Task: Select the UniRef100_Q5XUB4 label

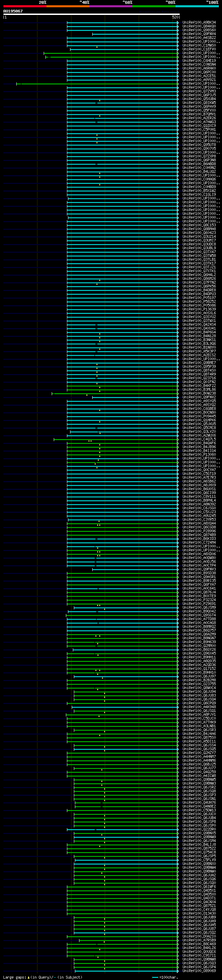Action: (199, 99)
